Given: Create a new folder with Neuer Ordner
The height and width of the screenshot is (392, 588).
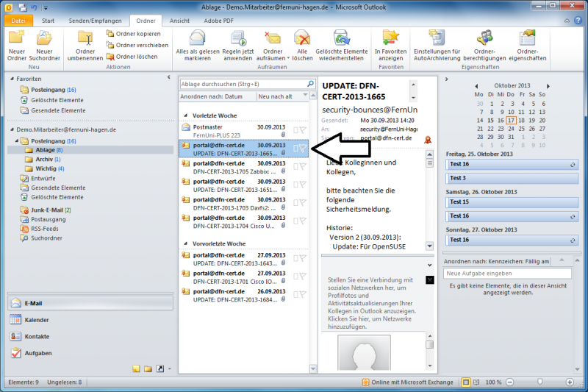Looking at the screenshot, I should click(x=17, y=46).
